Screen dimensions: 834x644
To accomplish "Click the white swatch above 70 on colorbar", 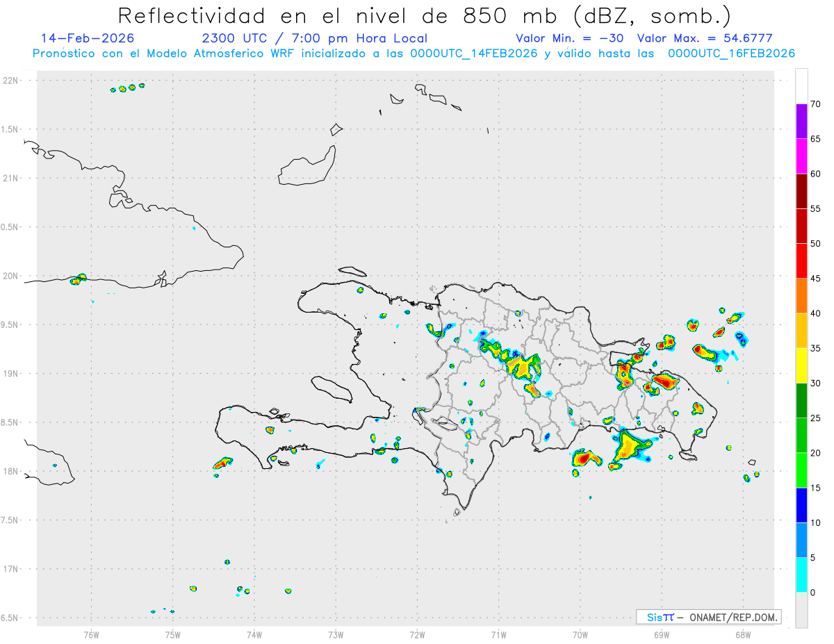I will point(801,86).
